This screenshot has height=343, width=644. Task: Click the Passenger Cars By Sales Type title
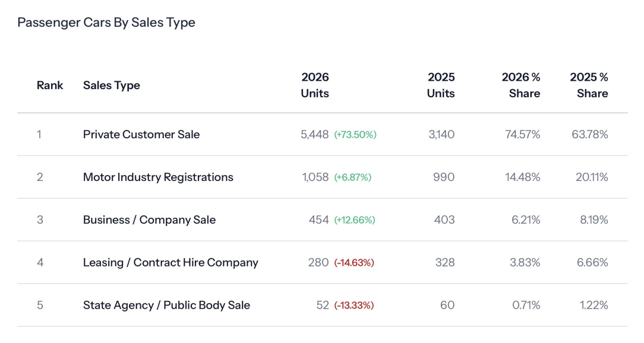click(106, 23)
